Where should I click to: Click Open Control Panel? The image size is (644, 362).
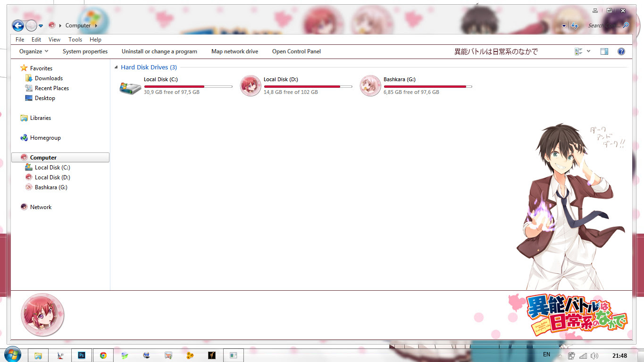[x=296, y=51]
